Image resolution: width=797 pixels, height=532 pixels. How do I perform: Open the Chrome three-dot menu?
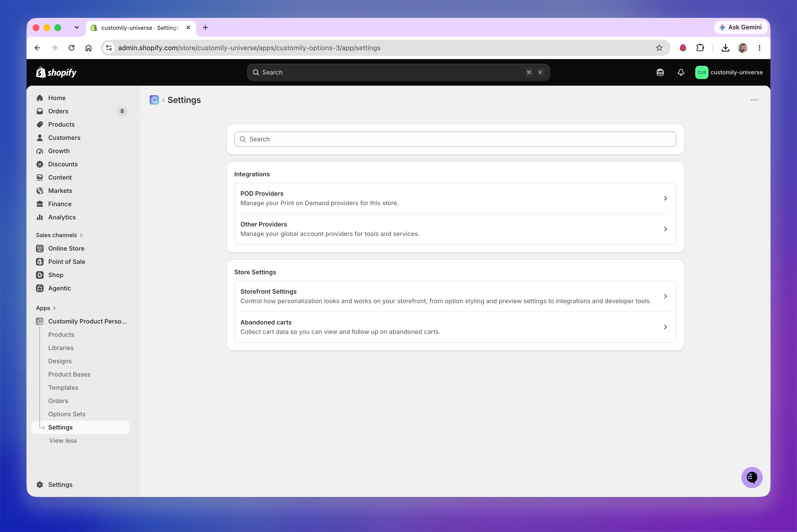point(759,48)
